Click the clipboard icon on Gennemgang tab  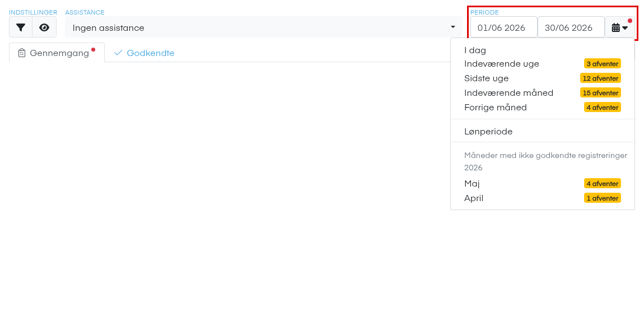click(22, 53)
